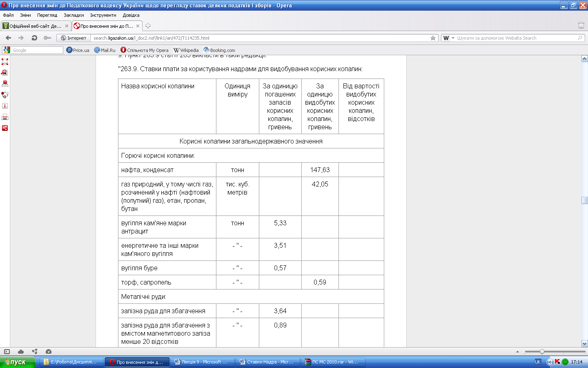Click the vertical scrollbar thumb
The height and width of the screenshot is (368, 588).
(584, 200)
